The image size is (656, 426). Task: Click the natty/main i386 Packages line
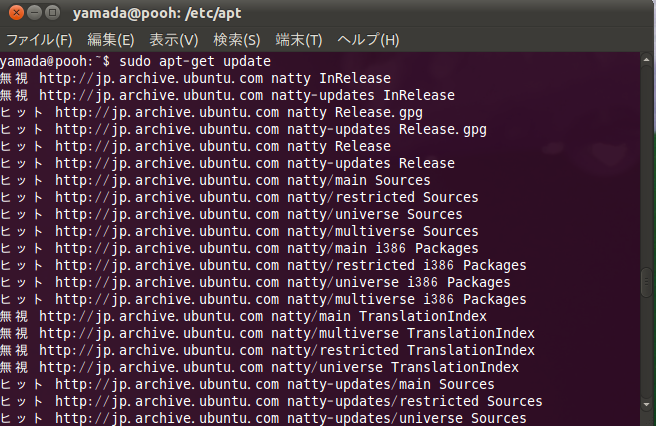pos(239,249)
